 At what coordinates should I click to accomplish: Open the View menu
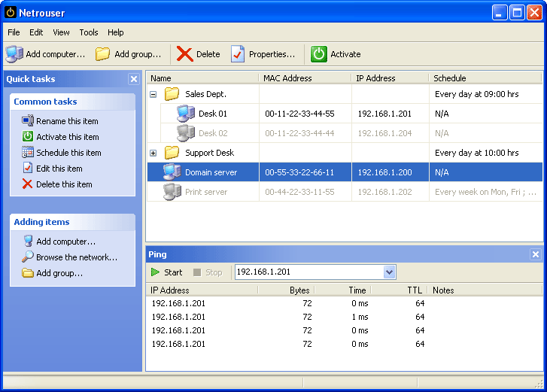pyautogui.click(x=61, y=32)
